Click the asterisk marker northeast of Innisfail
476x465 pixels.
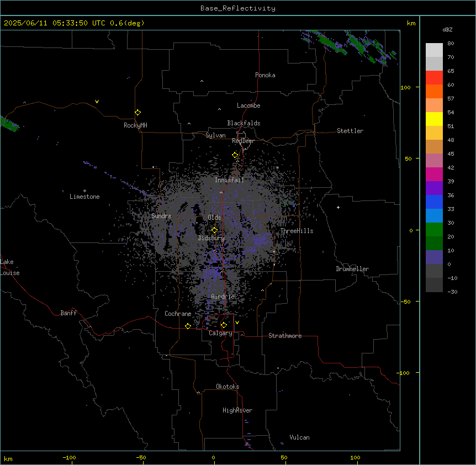tap(277, 167)
